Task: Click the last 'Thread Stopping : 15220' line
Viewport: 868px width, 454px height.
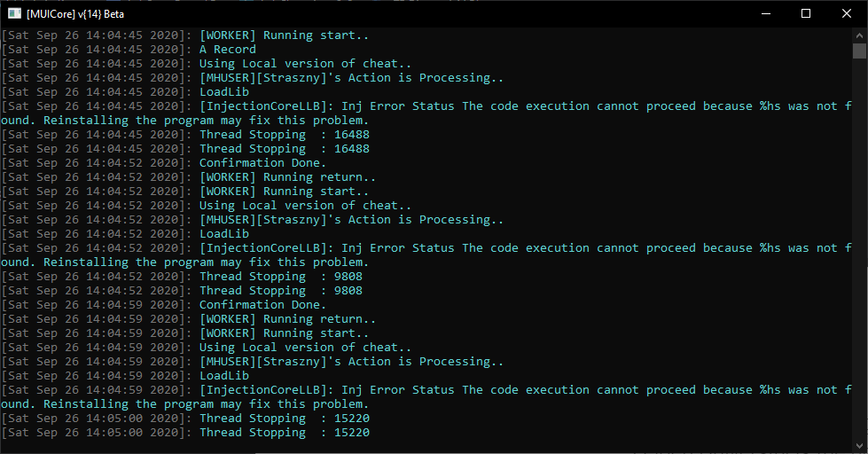Action: 185,433
